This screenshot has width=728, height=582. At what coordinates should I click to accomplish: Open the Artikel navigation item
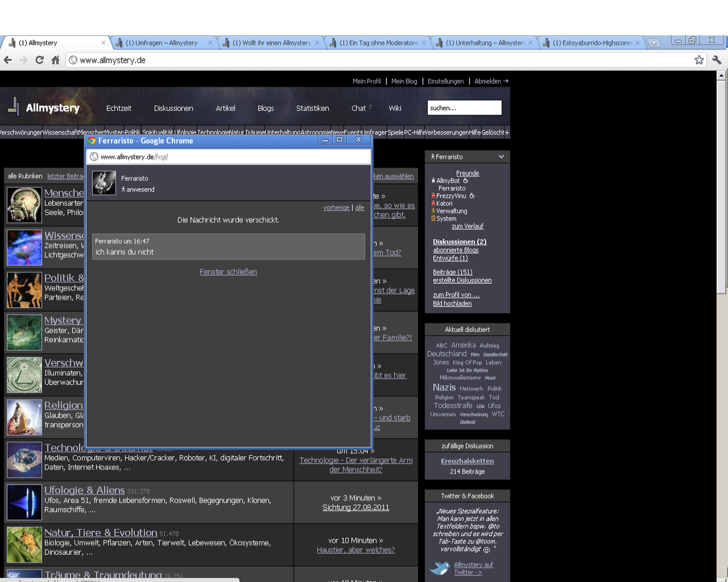[226, 109]
